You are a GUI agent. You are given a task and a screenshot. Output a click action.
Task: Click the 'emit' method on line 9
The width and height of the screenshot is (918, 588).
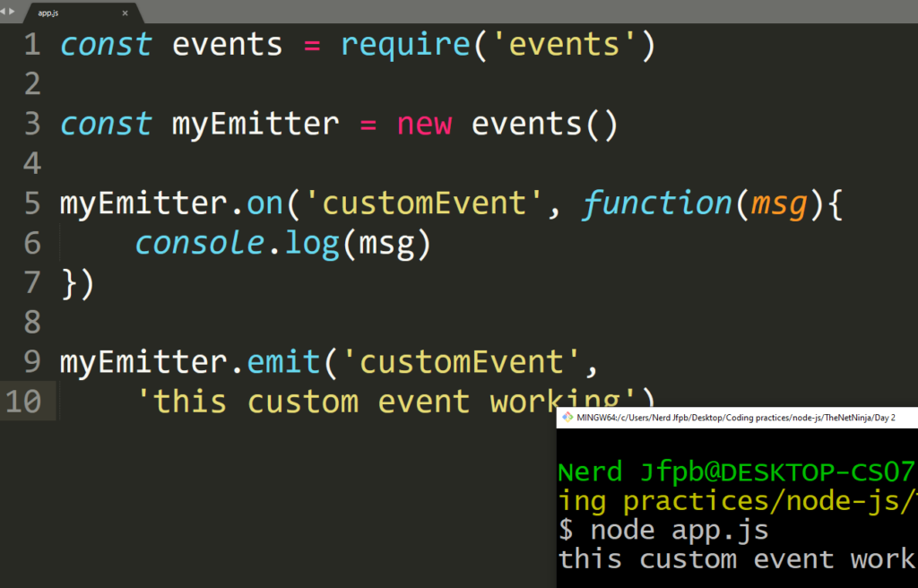[284, 361]
